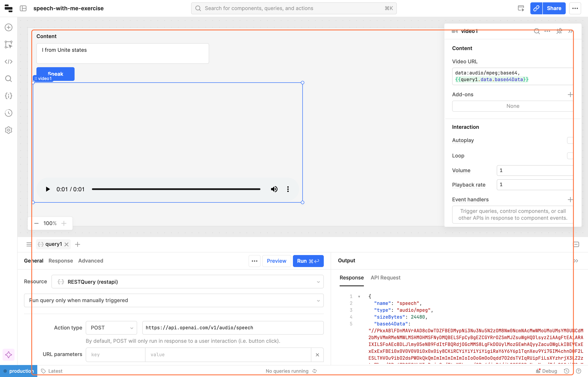
Task: Open the Resource RESTQuery dropdown
Action: coord(187,282)
